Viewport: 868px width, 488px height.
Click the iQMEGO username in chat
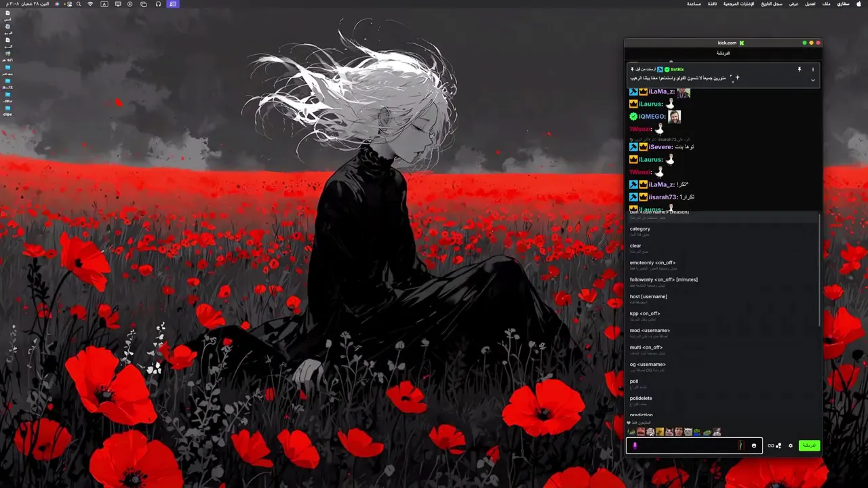click(x=652, y=117)
